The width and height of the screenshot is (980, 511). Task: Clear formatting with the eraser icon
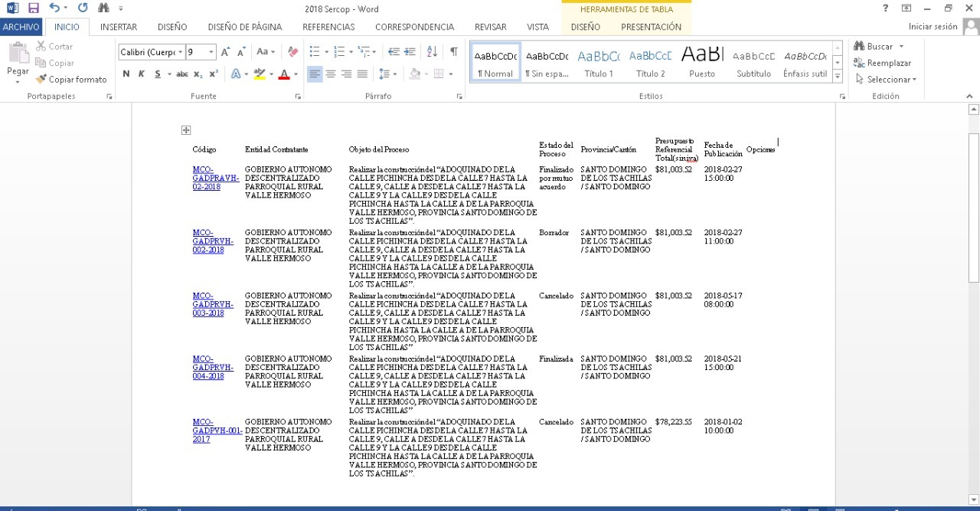coord(292,52)
